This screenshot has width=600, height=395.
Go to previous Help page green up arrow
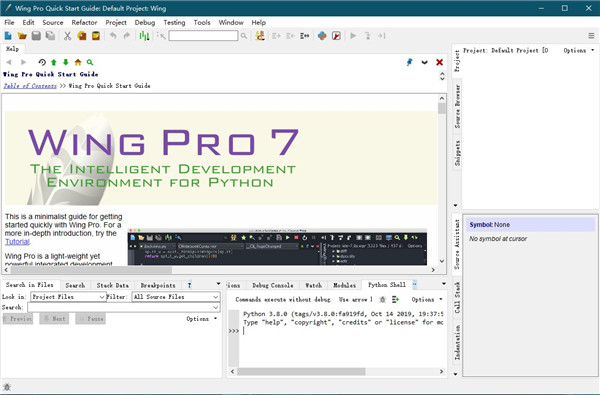click(x=54, y=62)
